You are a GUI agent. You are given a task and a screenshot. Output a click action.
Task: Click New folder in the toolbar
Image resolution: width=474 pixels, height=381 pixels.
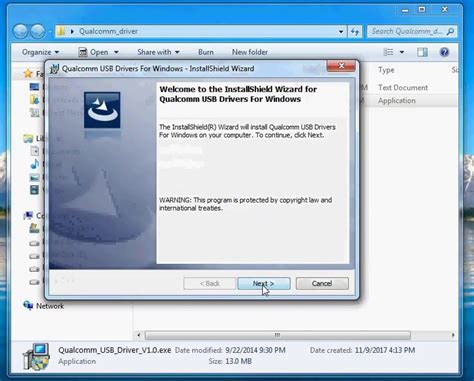[250, 52]
